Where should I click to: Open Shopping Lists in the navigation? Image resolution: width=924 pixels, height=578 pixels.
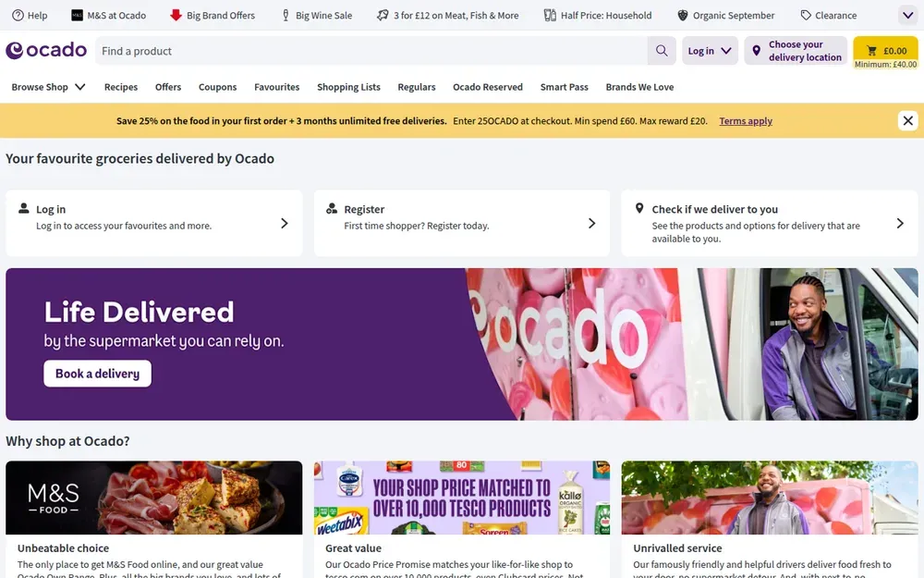click(x=348, y=87)
